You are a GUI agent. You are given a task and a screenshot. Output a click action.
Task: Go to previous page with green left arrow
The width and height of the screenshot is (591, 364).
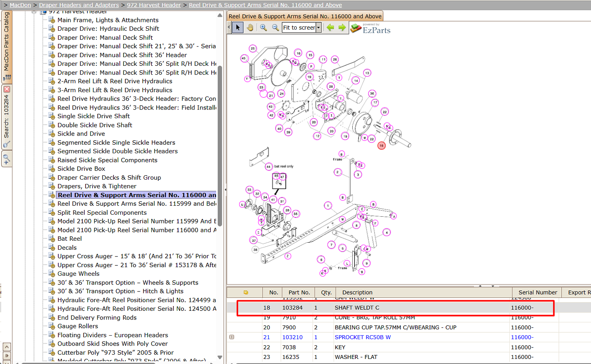[x=330, y=28]
